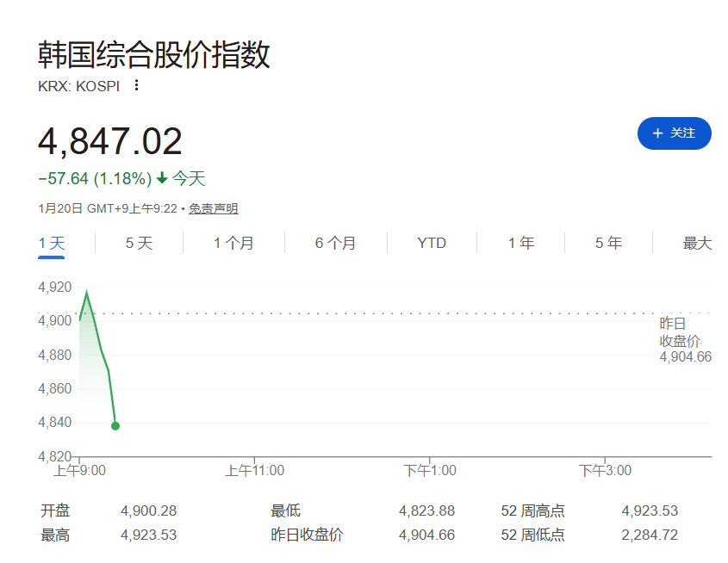728x563 pixels.
Task: Select the 最大 maximum range tab
Action: pyautogui.click(x=697, y=244)
